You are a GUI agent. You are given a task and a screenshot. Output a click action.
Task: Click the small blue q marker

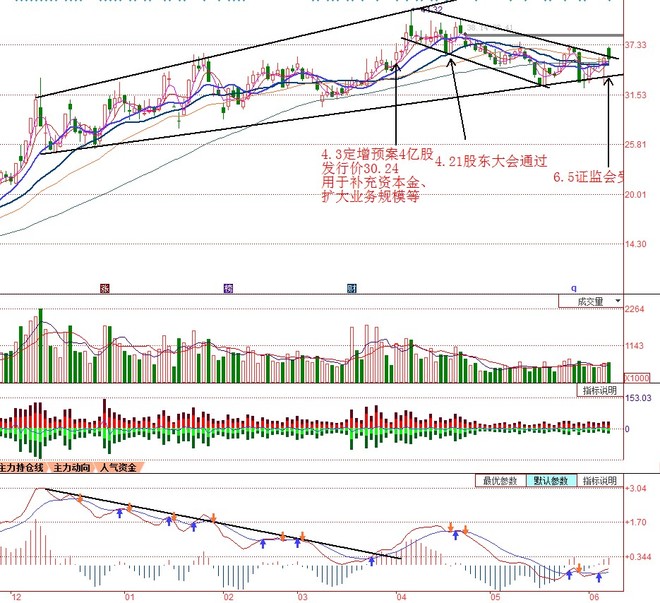(x=573, y=288)
